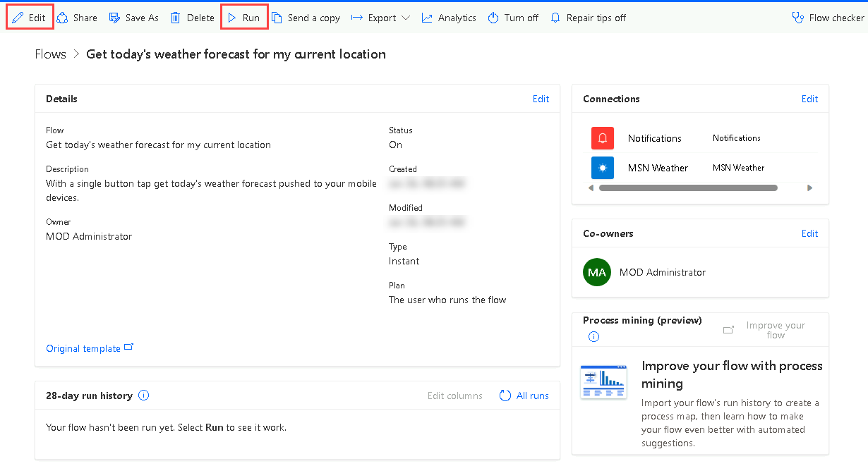Choose Delete text in toolbar
The height and width of the screenshot is (466, 868).
[200, 18]
